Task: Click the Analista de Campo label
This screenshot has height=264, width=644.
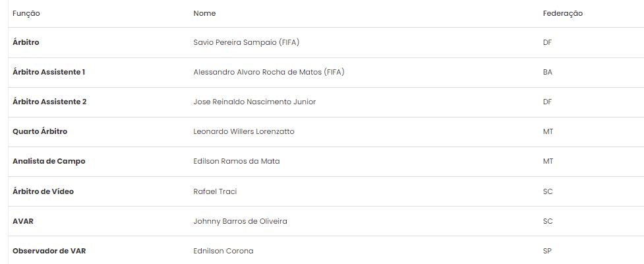Action: click(x=49, y=161)
